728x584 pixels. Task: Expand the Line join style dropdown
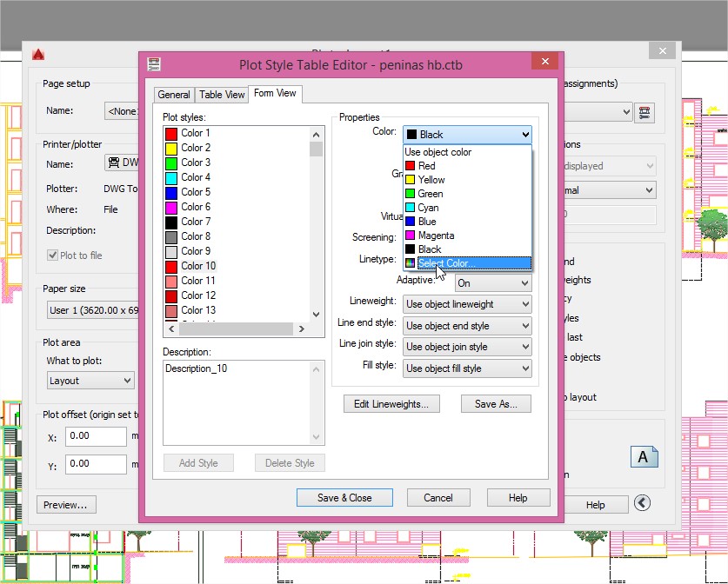click(467, 347)
